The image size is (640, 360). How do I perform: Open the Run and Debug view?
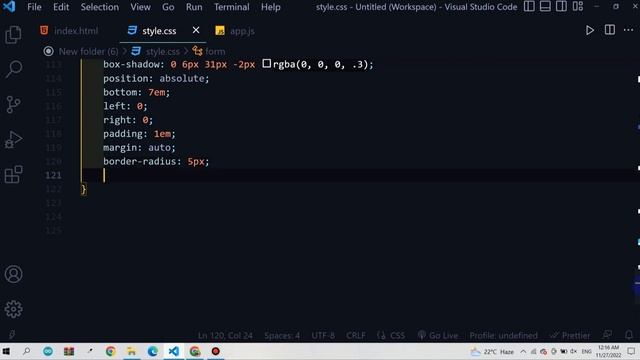[x=13, y=139]
